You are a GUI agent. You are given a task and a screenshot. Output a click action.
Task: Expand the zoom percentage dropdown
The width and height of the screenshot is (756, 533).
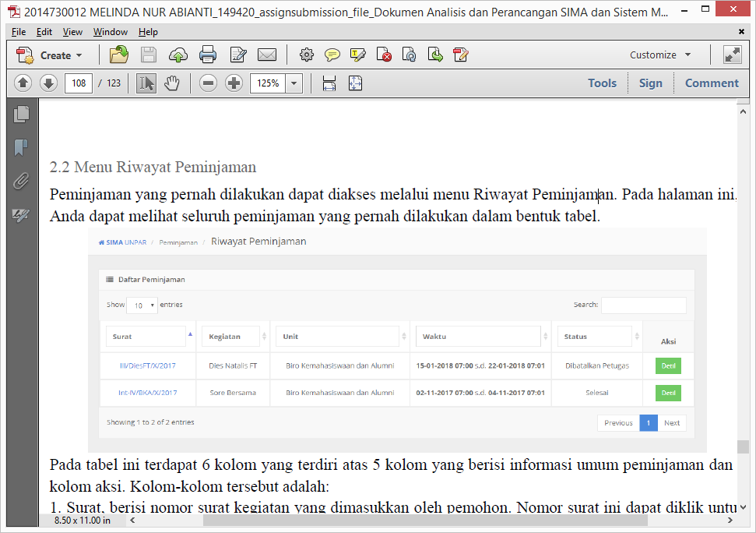tap(294, 83)
